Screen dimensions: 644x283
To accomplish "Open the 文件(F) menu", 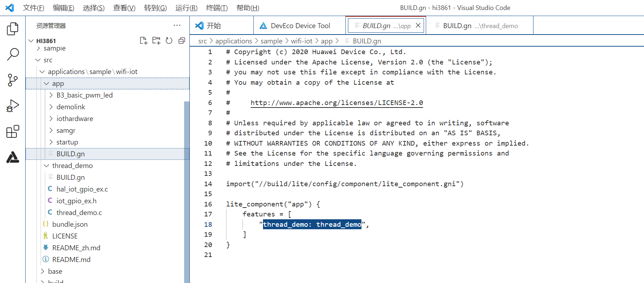I will (33, 8).
